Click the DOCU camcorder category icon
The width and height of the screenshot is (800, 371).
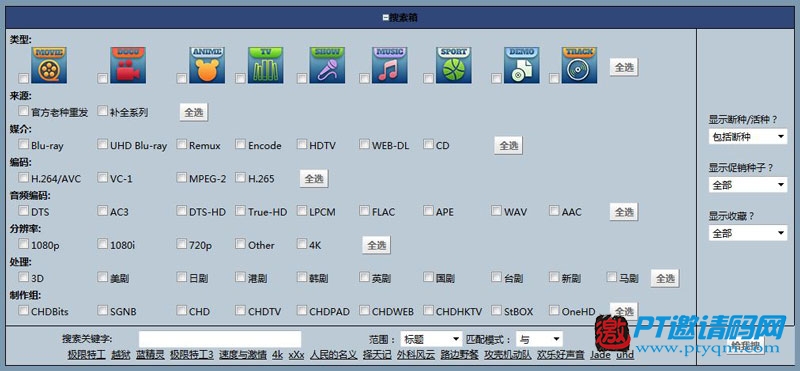[128, 65]
